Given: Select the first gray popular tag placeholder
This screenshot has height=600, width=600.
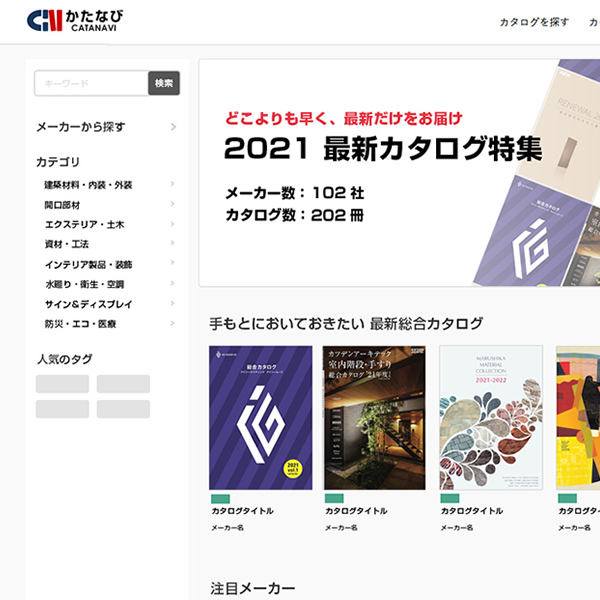Looking at the screenshot, I should 62,384.
